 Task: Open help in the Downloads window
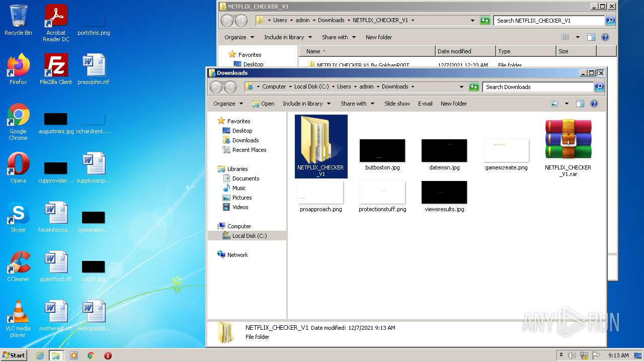click(x=594, y=104)
